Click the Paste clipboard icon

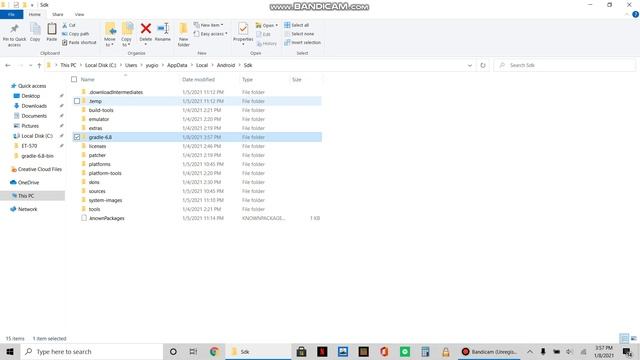tap(51, 29)
